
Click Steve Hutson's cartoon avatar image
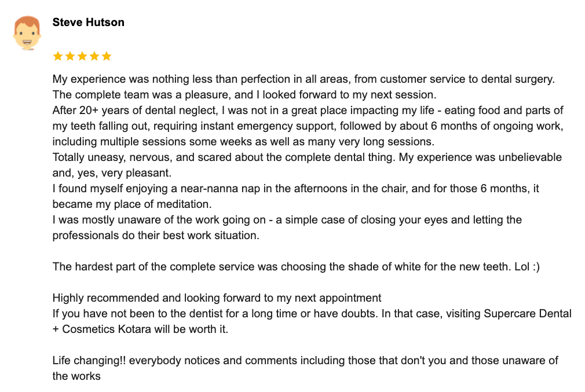click(26, 32)
